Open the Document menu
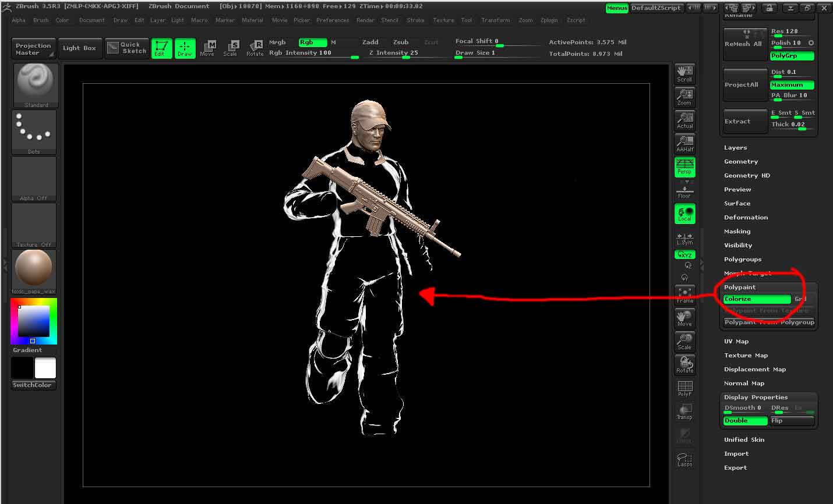Viewport: 833px width, 504px height. pos(92,20)
